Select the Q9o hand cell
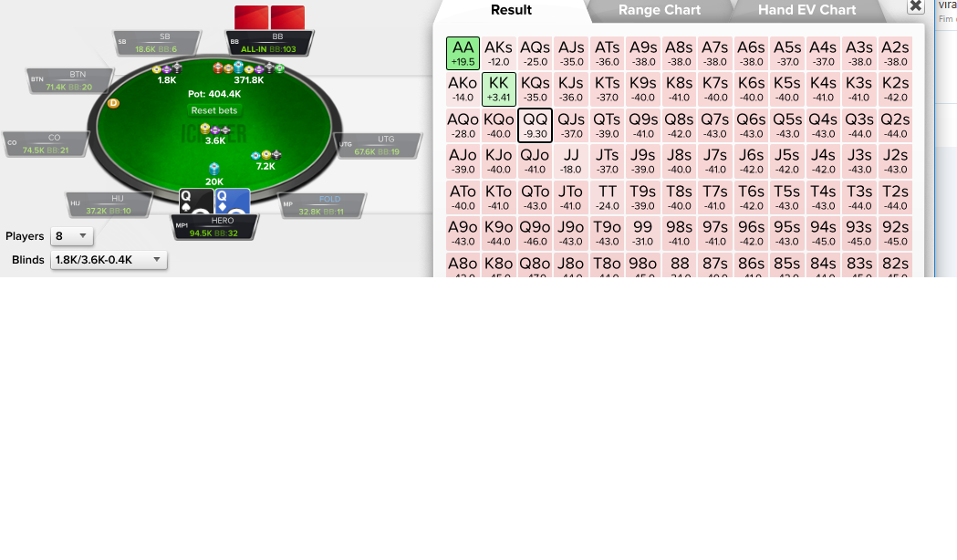This screenshot has width=957, height=560. click(x=535, y=233)
